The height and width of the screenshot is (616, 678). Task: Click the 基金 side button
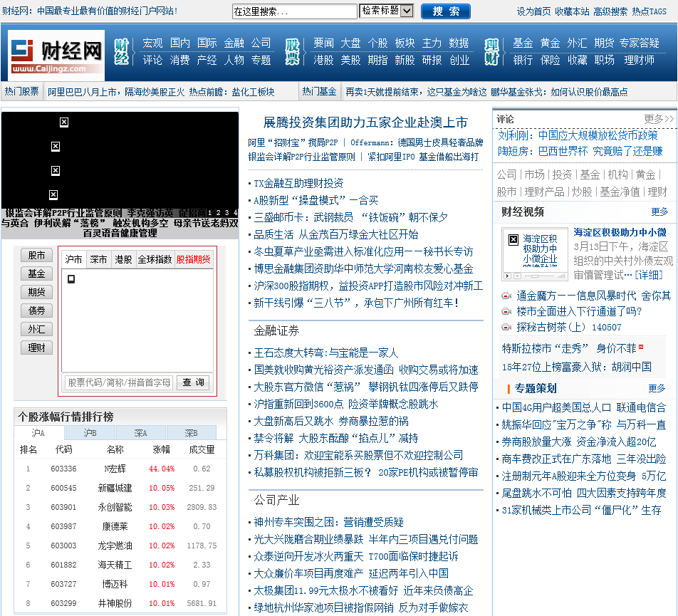37,273
